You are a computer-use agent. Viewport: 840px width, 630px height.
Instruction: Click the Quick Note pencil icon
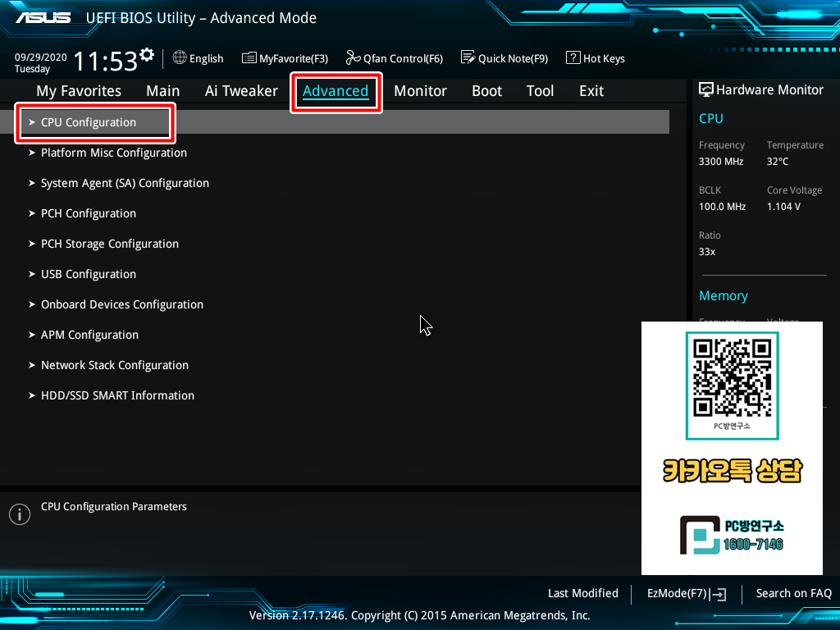tap(468, 57)
